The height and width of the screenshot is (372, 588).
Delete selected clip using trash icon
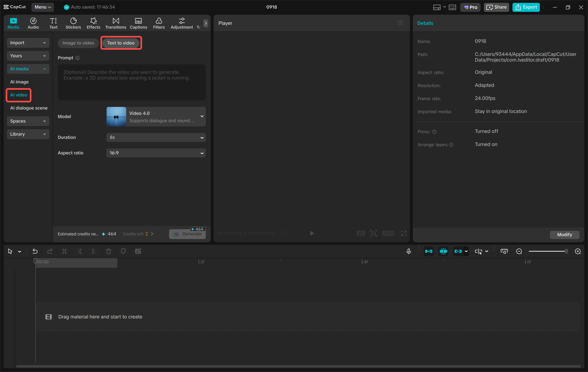pos(108,251)
